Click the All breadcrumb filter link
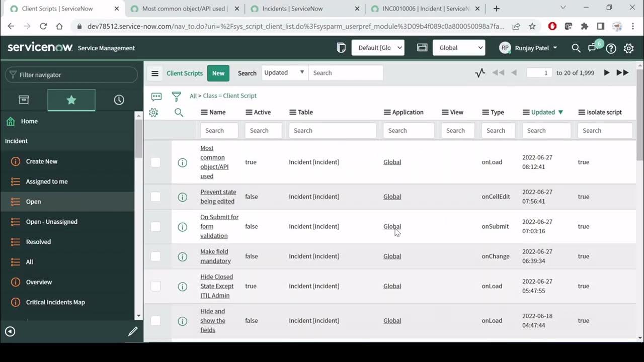Viewport: 644px width, 362px height. 193,96
